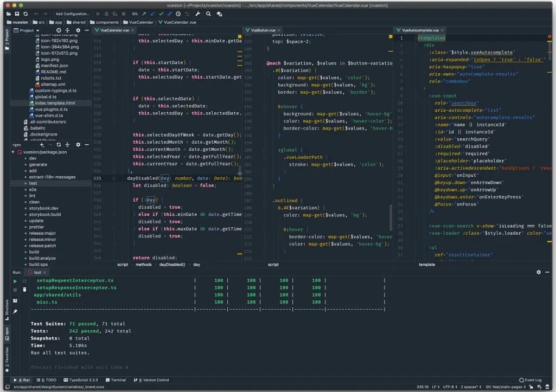Reload npm scripts with refresh icon
The image size is (556, 392).
59,145
